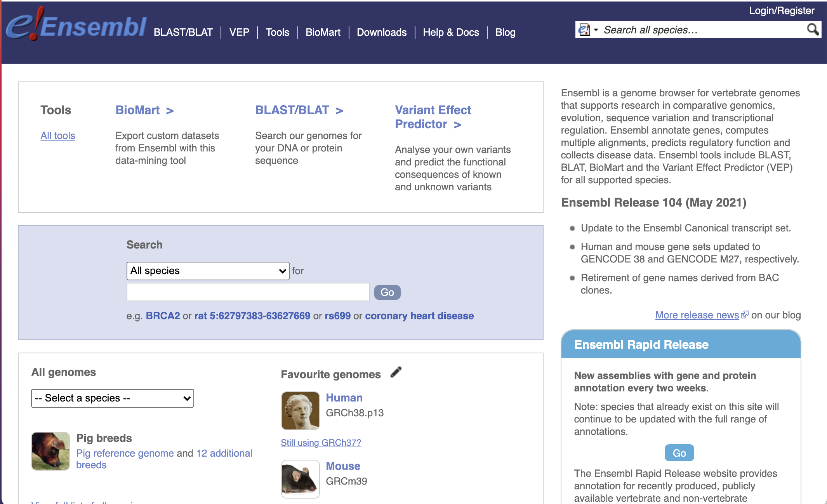This screenshot has width=827, height=504.
Task: Select a species from All genomes dropdown
Action: point(112,398)
